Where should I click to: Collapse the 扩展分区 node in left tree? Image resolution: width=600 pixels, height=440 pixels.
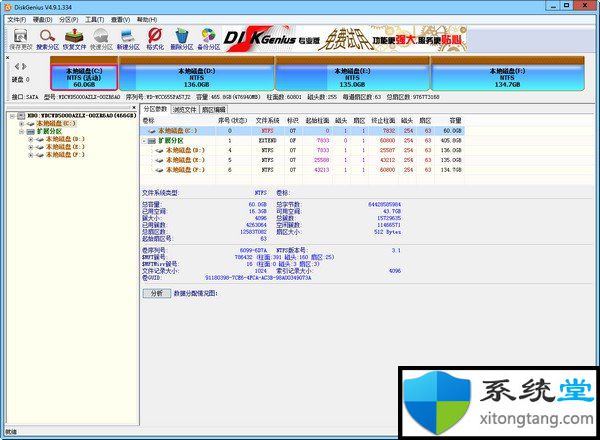click(22, 131)
